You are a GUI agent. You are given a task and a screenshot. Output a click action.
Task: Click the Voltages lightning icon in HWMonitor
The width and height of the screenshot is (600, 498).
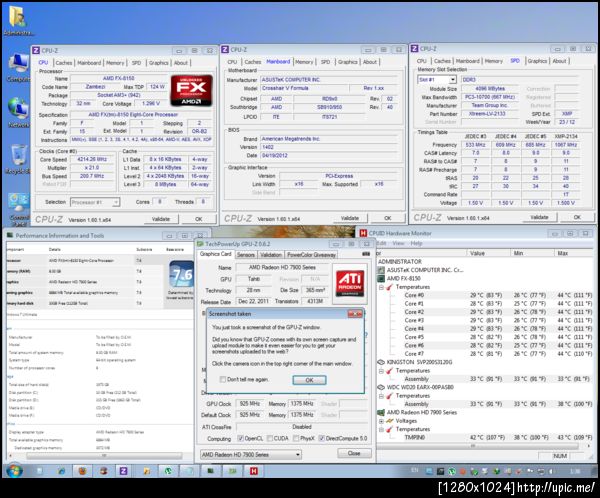coord(390,421)
